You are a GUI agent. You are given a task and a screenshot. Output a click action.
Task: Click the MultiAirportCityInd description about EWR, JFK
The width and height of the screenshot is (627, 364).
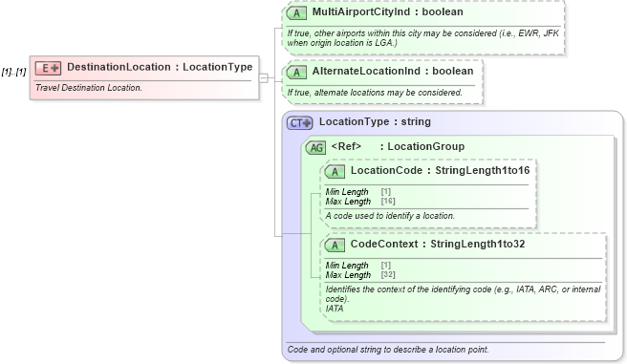point(423,38)
